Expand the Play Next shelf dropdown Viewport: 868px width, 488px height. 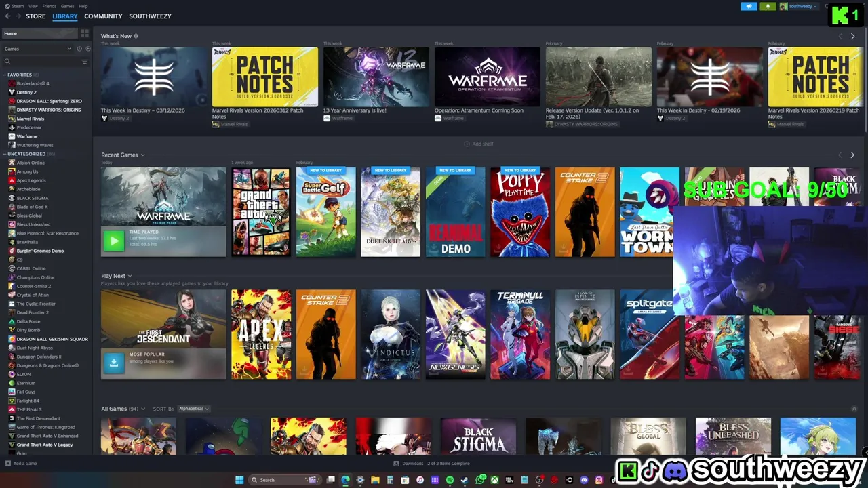point(130,276)
